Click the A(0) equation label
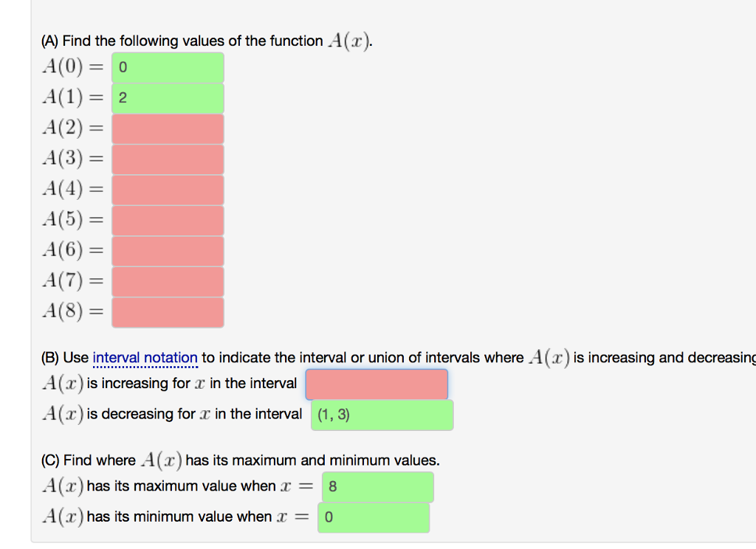The image size is (756, 549). (72, 68)
